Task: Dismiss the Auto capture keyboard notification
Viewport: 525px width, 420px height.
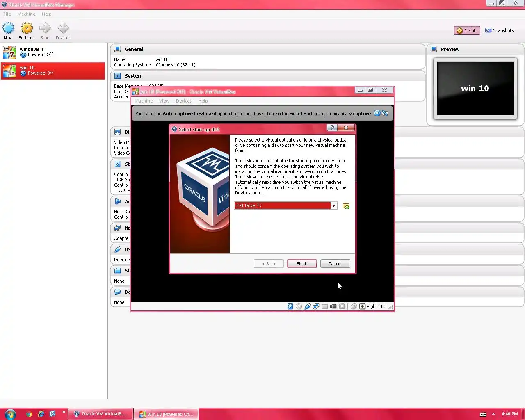Action: click(x=377, y=113)
